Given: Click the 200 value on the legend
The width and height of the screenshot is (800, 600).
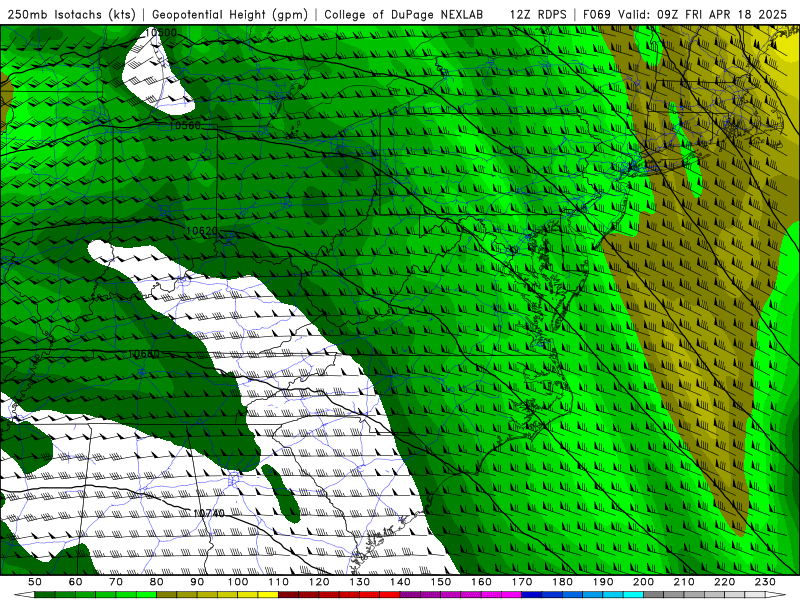Looking at the screenshot, I should tap(644, 582).
